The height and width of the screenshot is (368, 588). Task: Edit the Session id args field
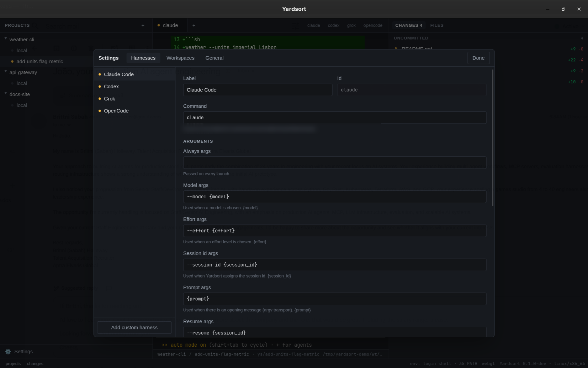click(x=335, y=265)
